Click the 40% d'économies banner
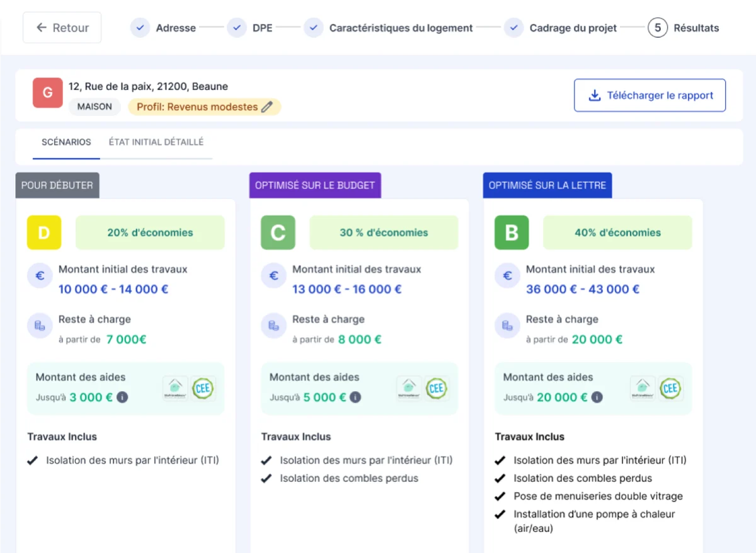 pyautogui.click(x=617, y=232)
